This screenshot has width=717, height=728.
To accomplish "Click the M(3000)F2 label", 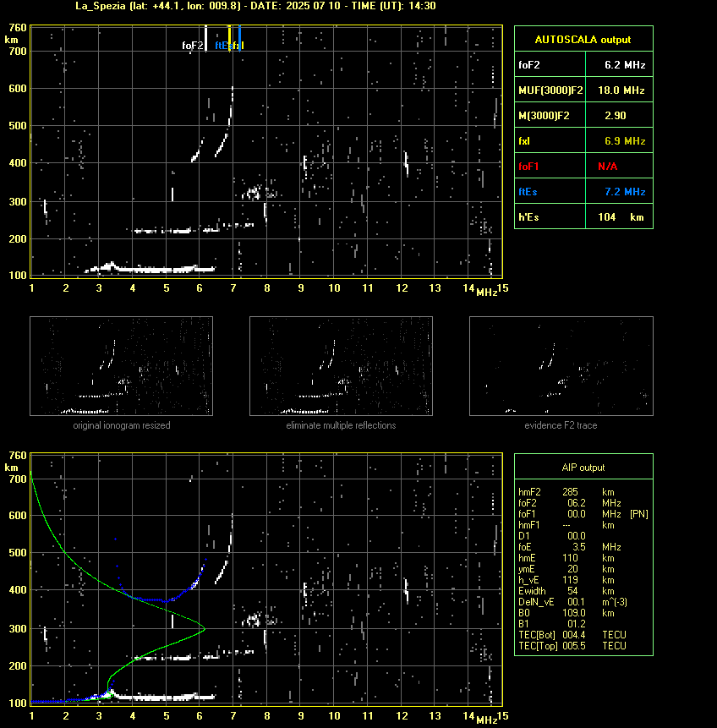I will tap(544, 116).
